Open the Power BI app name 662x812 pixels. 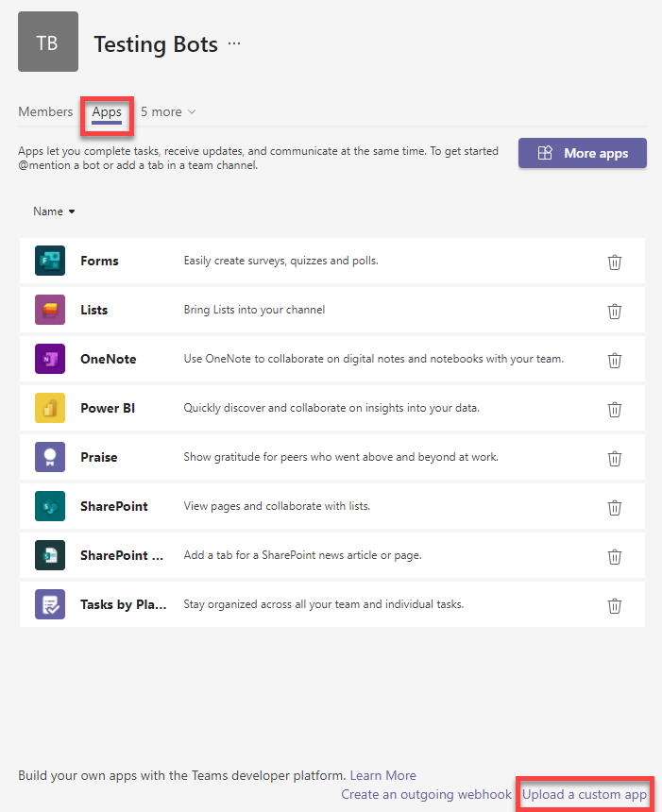click(108, 408)
